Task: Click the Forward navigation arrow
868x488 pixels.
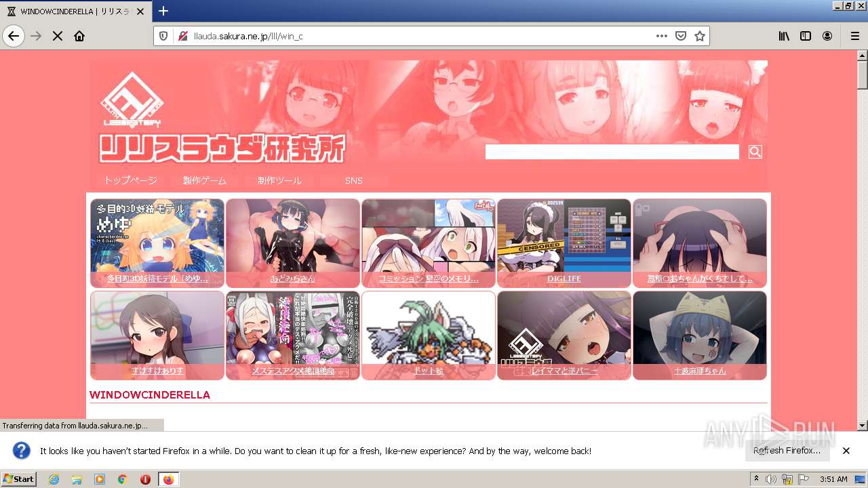Action: click(x=36, y=36)
